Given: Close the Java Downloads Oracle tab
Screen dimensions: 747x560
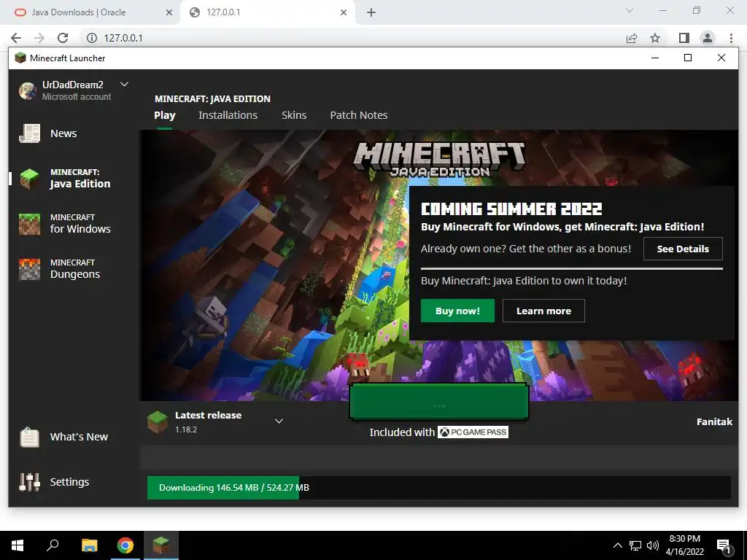Looking at the screenshot, I should pos(169,12).
